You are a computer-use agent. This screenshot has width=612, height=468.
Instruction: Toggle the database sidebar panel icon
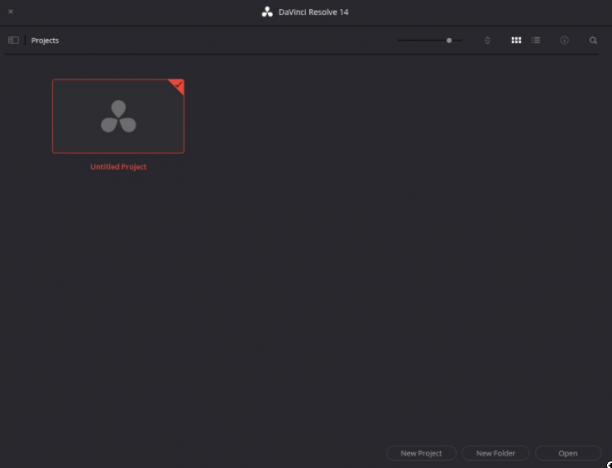(13, 40)
